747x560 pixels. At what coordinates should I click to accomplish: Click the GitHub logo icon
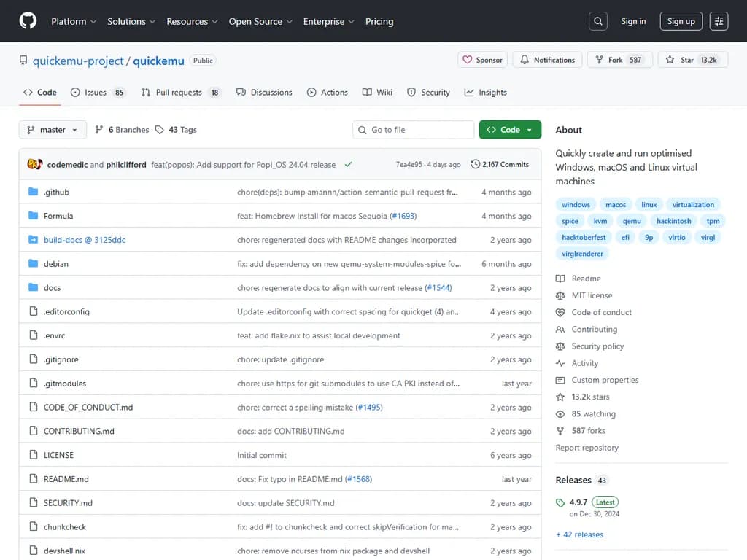coord(28,20)
